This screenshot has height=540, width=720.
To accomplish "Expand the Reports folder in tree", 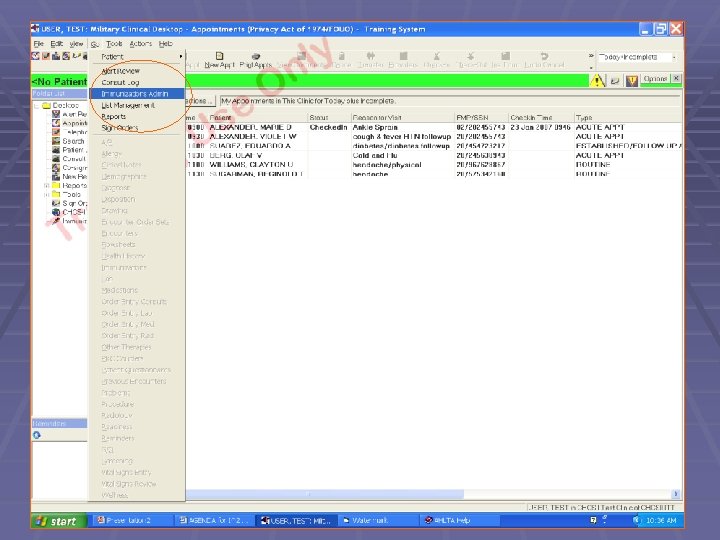I will coord(46,186).
